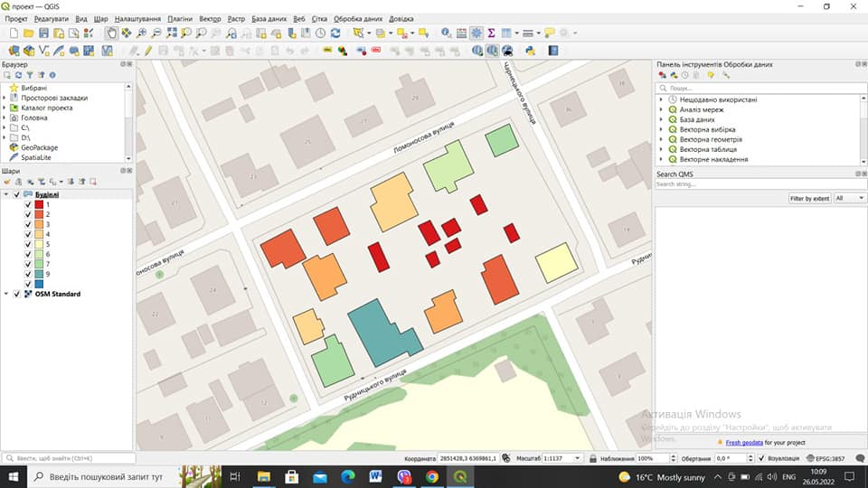Select the Pan Map hand tool
This screenshot has height=488, width=868.
pyautogui.click(x=111, y=33)
